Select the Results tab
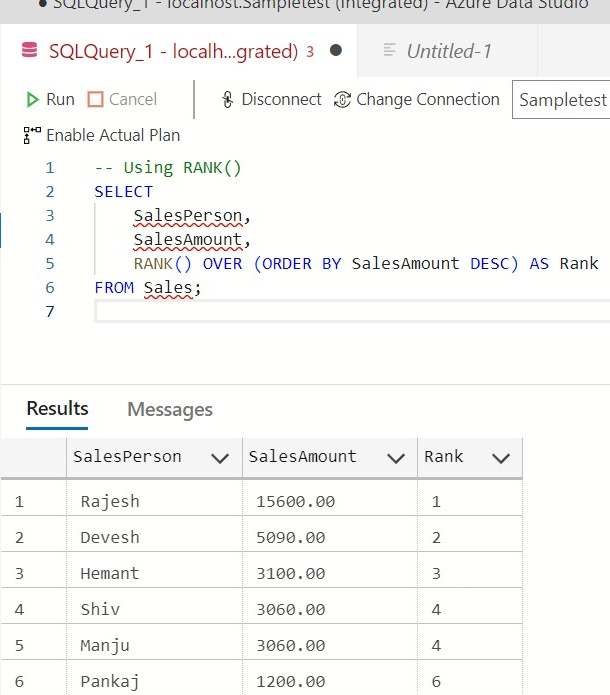 pos(57,409)
